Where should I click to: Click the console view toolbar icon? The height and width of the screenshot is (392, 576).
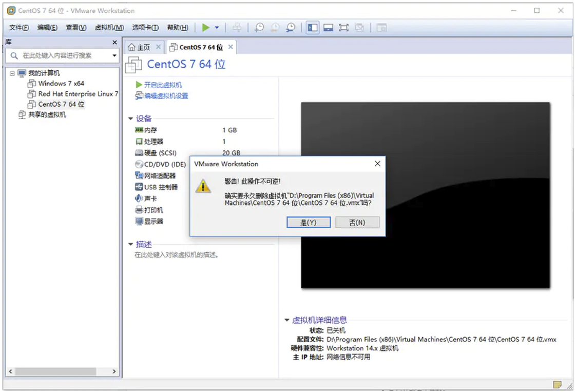381,28
